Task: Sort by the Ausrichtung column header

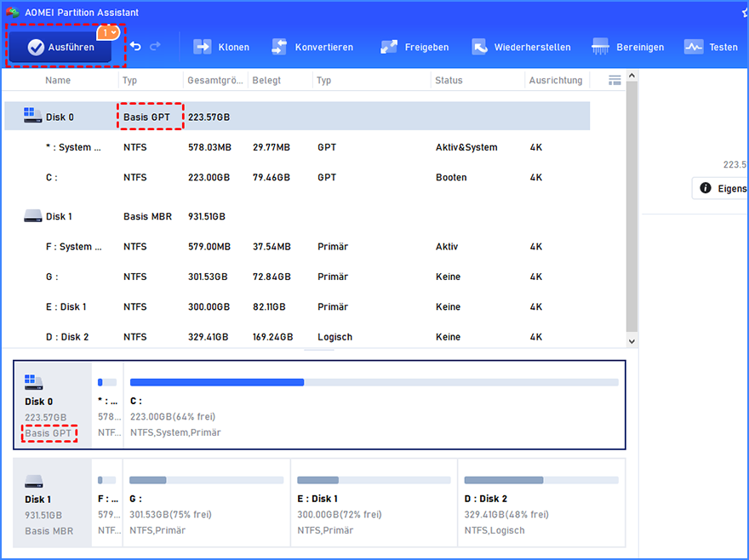Action: [556, 80]
